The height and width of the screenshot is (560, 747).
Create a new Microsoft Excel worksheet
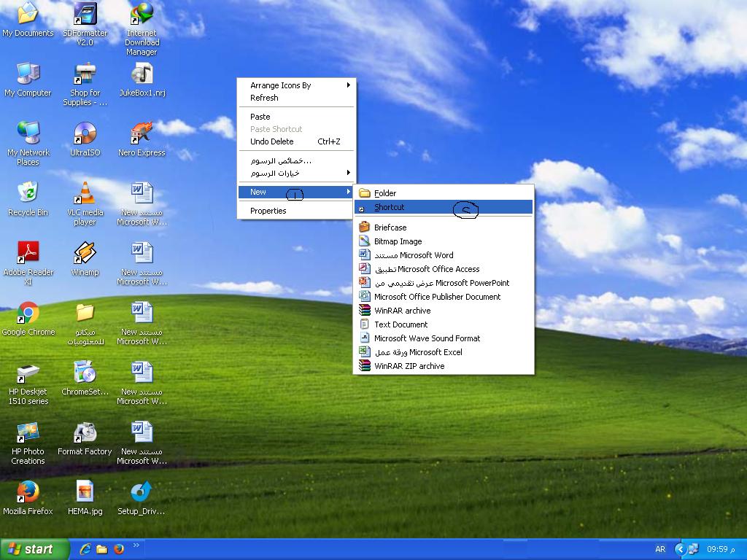pos(444,352)
